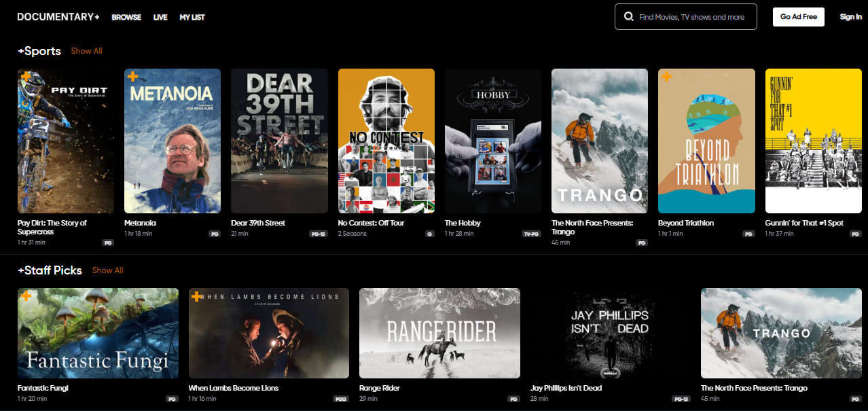Click the 'Beyond Triathlon' title text
The width and height of the screenshot is (868, 411).
tap(686, 223)
